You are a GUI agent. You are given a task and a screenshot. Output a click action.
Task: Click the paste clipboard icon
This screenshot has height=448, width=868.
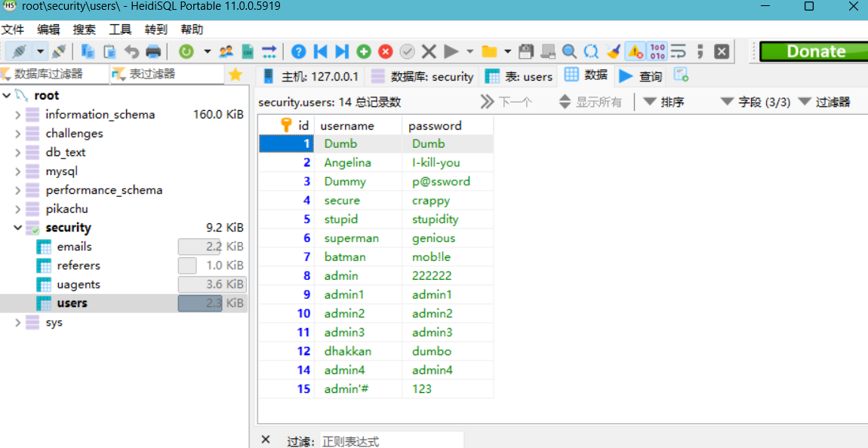click(x=109, y=52)
